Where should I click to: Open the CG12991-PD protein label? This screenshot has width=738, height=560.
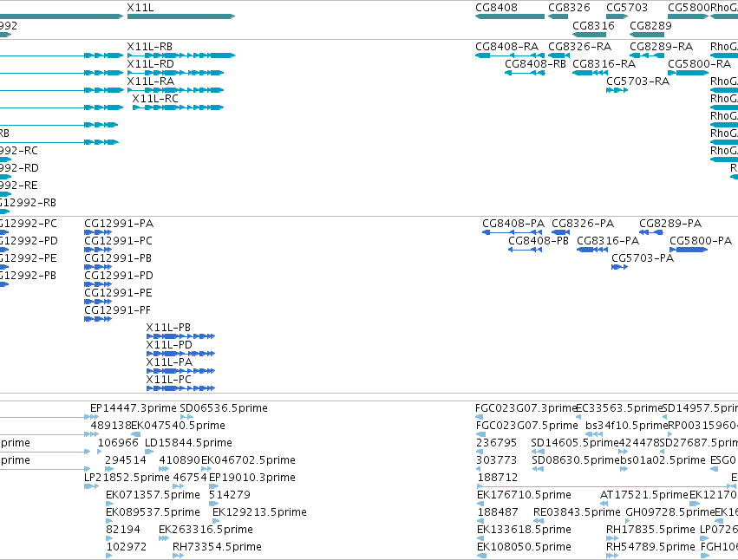pyautogui.click(x=119, y=276)
